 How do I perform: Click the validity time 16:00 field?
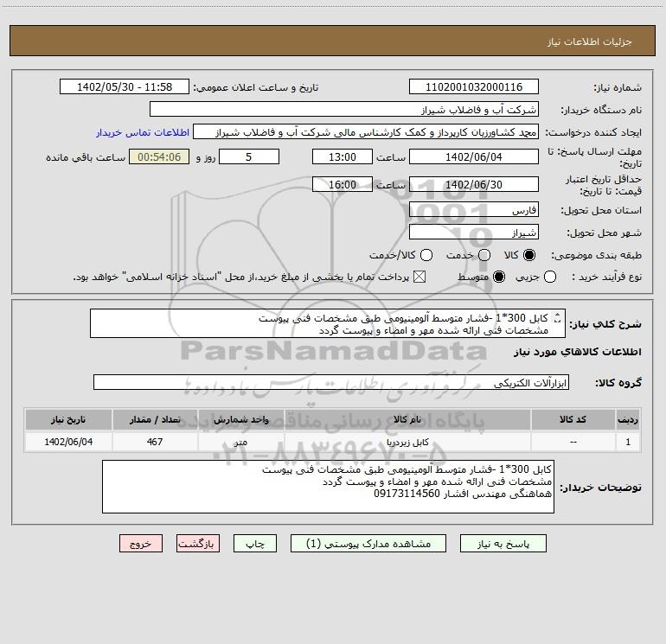coord(343,185)
